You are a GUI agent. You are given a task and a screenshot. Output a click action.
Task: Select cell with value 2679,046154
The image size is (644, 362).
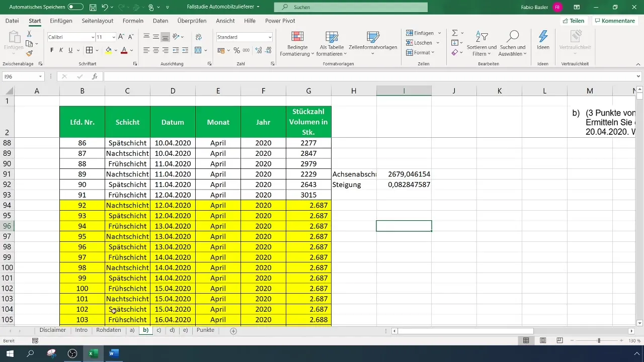point(404,174)
